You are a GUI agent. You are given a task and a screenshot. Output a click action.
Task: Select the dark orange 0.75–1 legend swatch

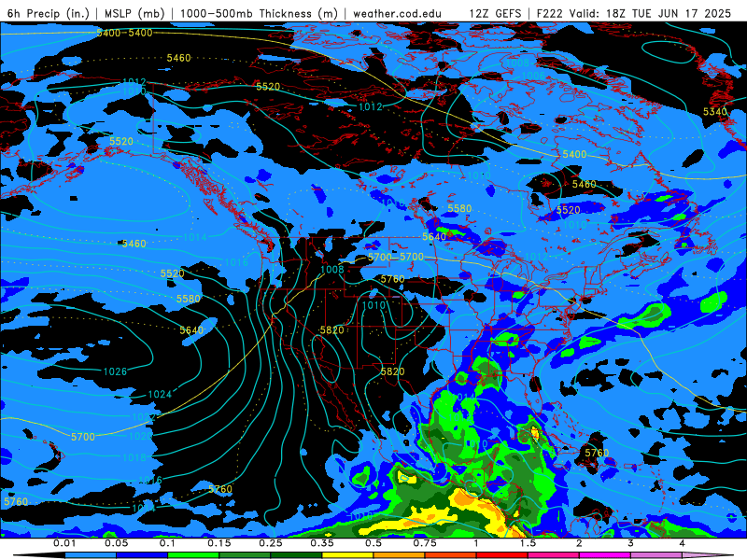point(451,555)
